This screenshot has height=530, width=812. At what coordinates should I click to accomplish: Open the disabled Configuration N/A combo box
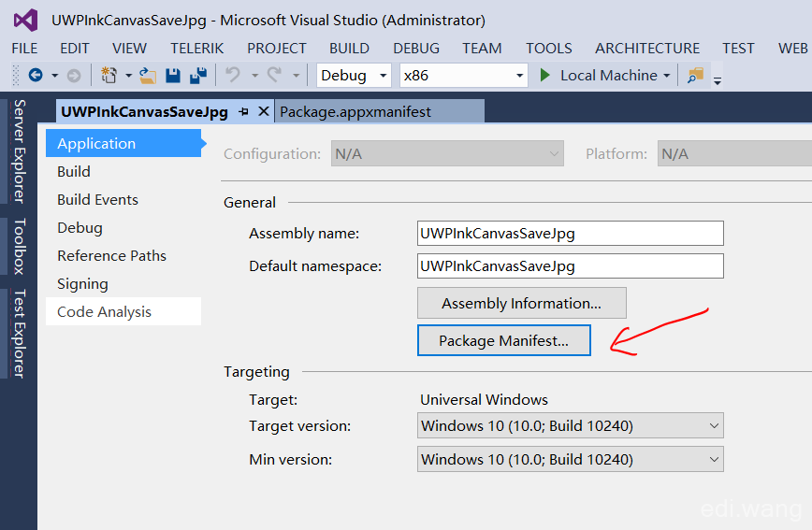447,153
